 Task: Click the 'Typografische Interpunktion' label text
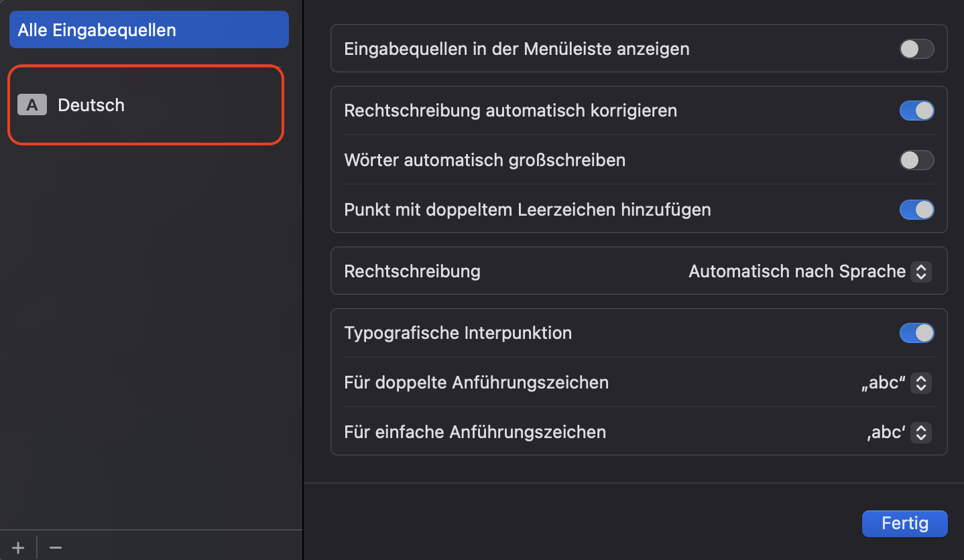pyautogui.click(x=458, y=333)
